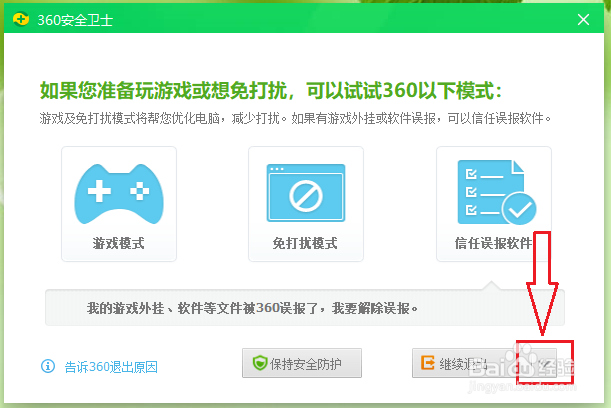
Task: Click the blue info icon beside 告诉360退出原因
Action: 48,366
